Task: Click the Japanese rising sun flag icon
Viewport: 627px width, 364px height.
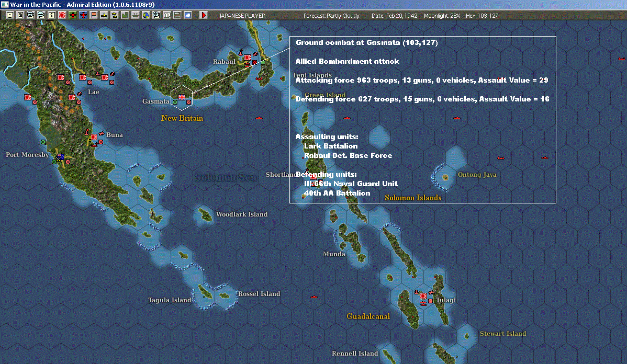Action: pos(62,15)
